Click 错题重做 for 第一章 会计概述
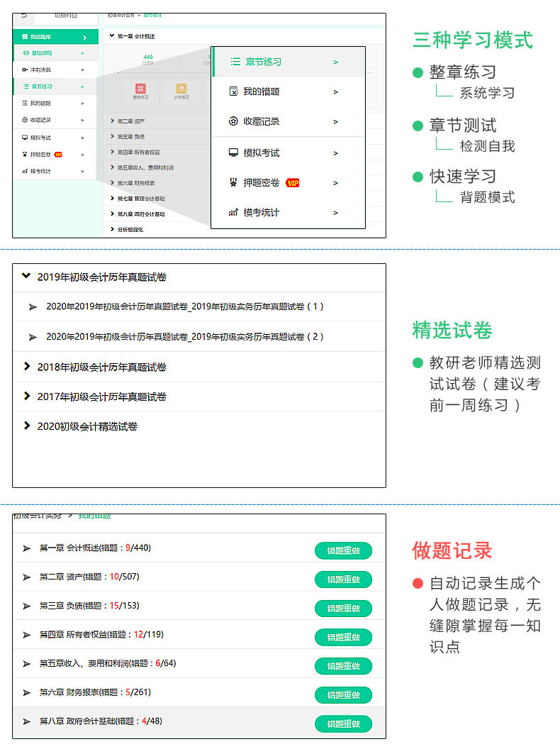560x749 pixels. coord(343,551)
